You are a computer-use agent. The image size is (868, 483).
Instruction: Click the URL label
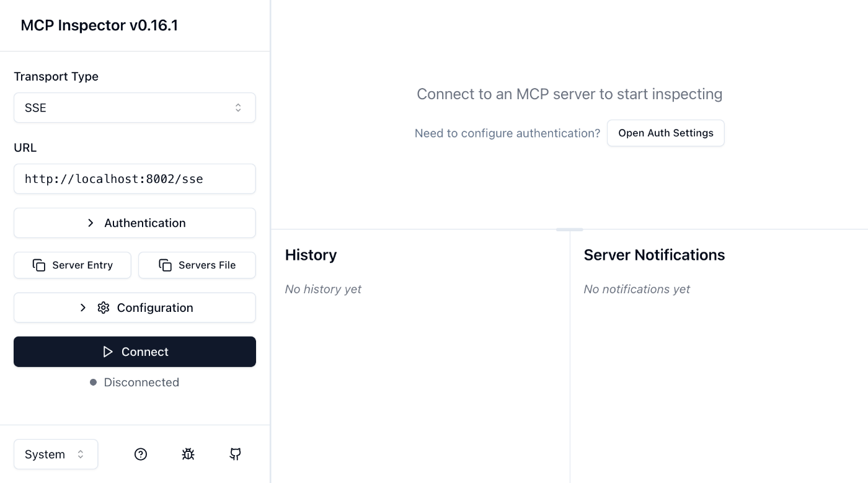pos(25,148)
